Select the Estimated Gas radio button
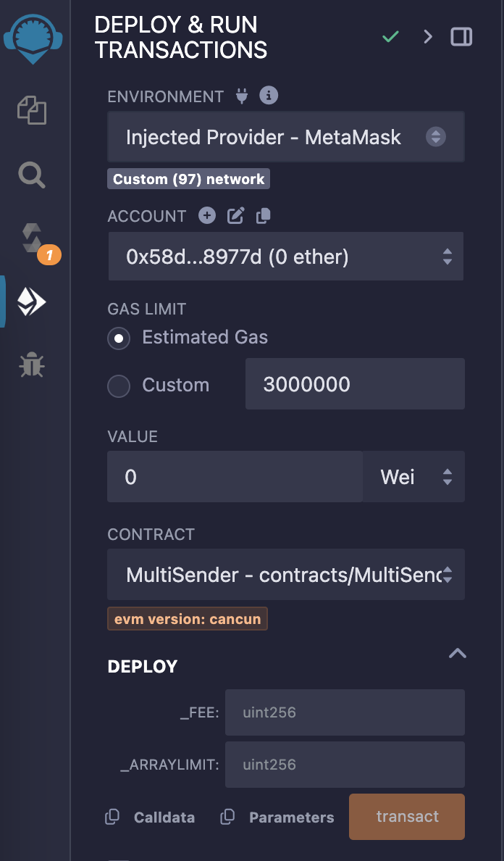This screenshot has width=504, height=861. pos(119,338)
